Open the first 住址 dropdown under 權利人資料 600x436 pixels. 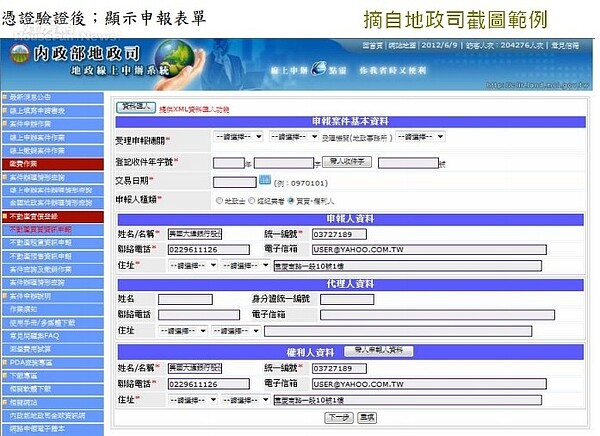pos(193,400)
